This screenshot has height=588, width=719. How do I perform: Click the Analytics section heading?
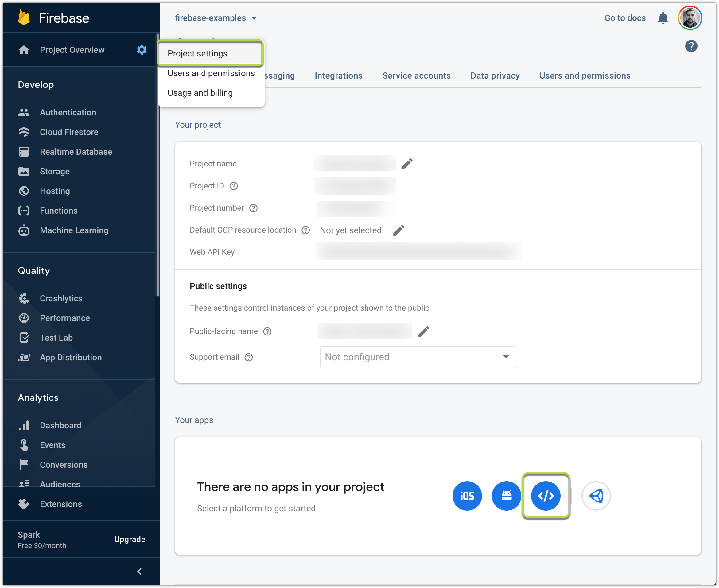click(38, 398)
